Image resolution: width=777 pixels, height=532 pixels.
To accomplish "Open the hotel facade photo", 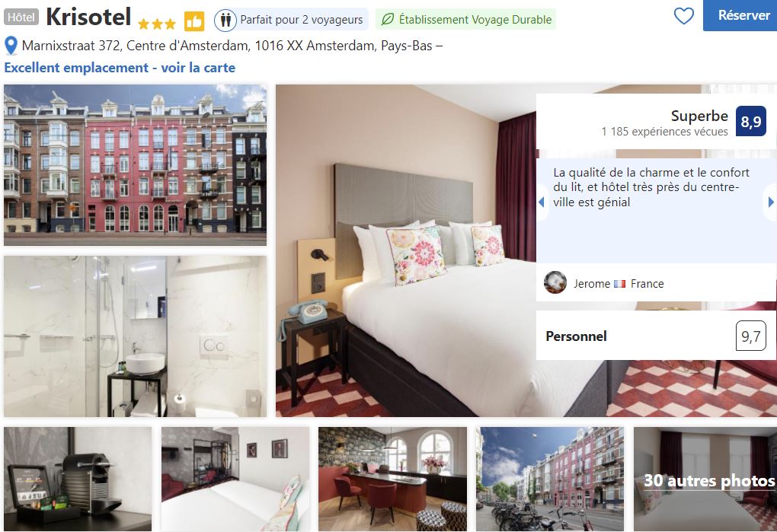I will click(x=136, y=165).
